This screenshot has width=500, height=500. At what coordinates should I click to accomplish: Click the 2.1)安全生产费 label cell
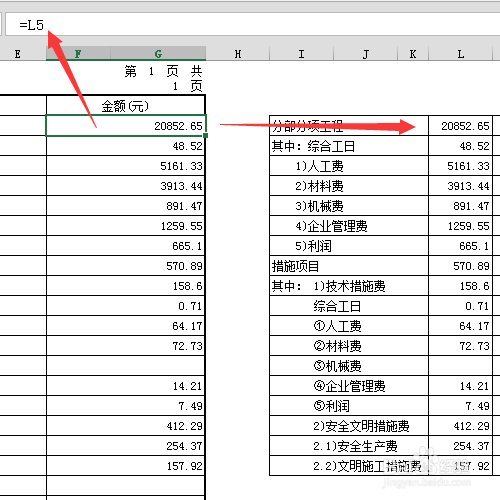(x=349, y=446)
